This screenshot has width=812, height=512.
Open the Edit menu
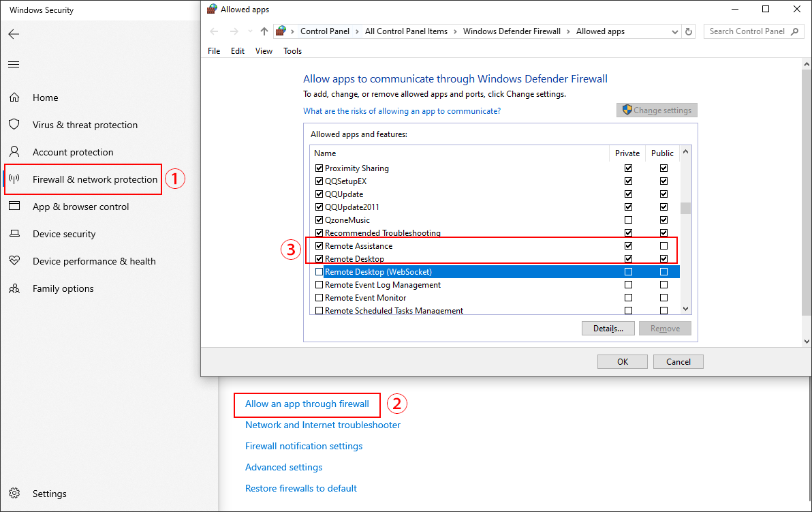(238, 50)
